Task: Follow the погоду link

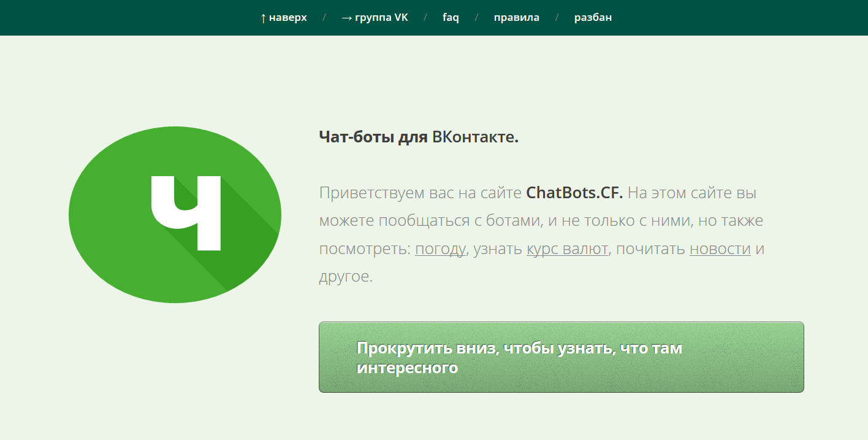Action: [440, 249]
